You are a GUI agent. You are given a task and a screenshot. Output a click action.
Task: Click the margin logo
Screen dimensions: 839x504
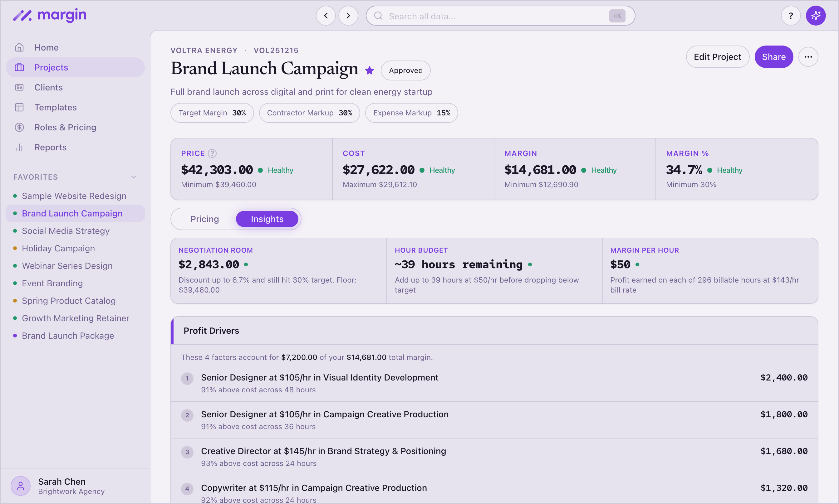(50, 15)
